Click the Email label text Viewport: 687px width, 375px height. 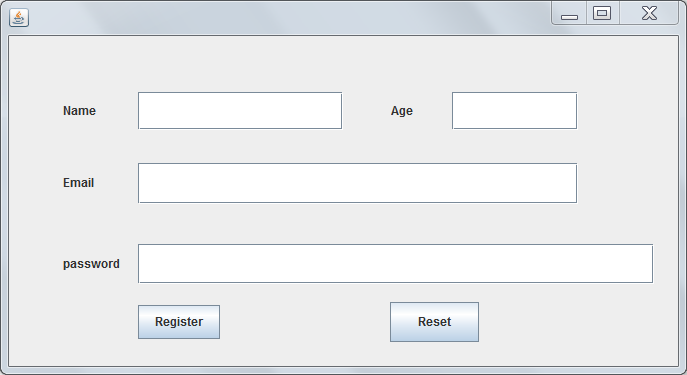78,183
